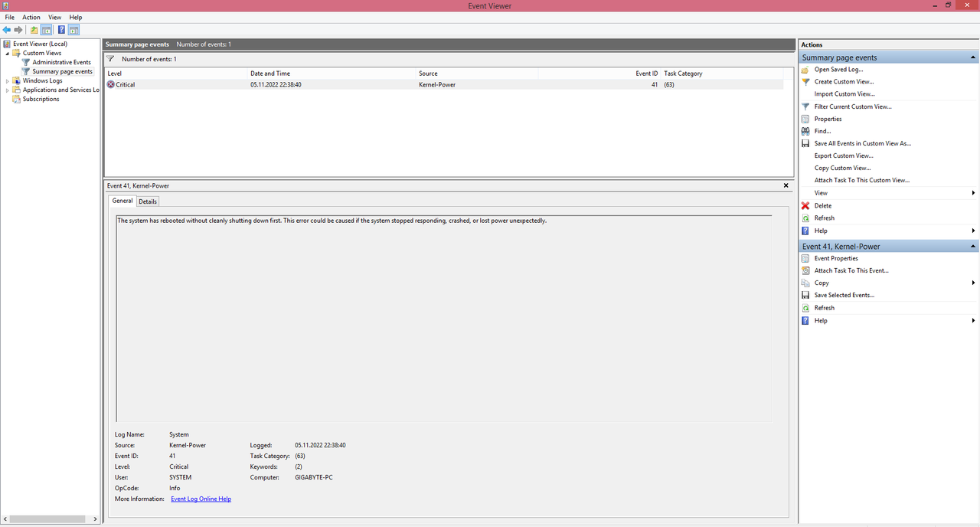This screenshot has width=980, height=527.
Task: Open Event Log Online Help link
Action: point(201,499)
